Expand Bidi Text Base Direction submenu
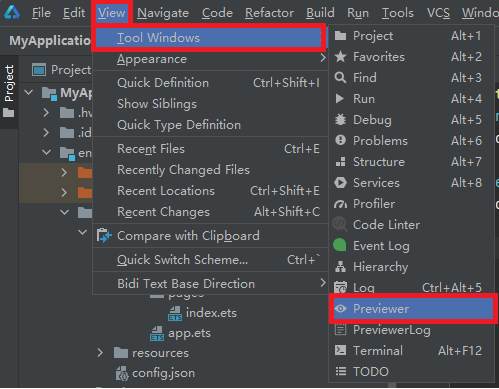 click(x=210, y=284)
